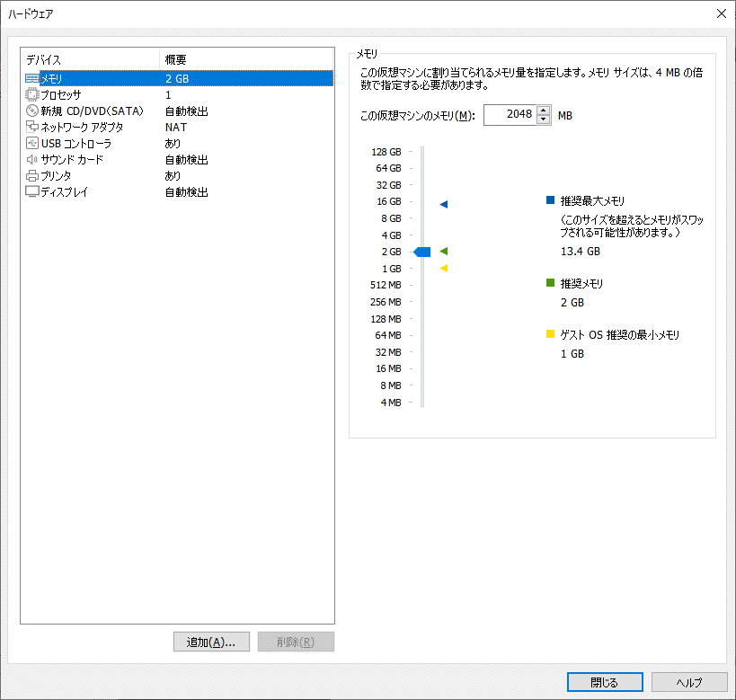Select the 新規 CD/DVD(SATA) device row
This screenshot has height=700, width=736.
176,111
